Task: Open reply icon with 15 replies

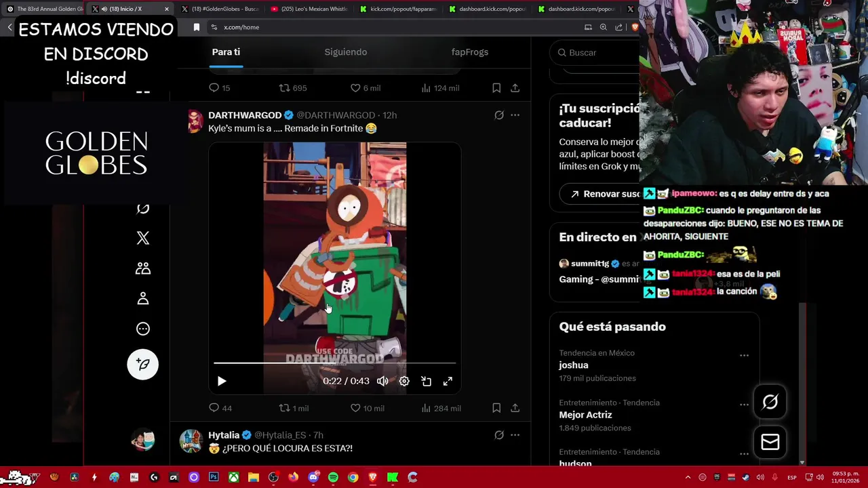Action: 219,88
